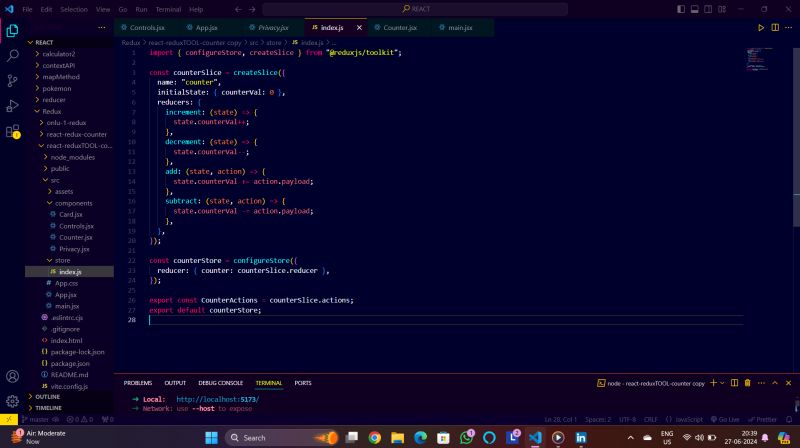Viewport: 800px width, 448px height.
Task: Open File Explorer from taskbar
Action: coord(397,437)
